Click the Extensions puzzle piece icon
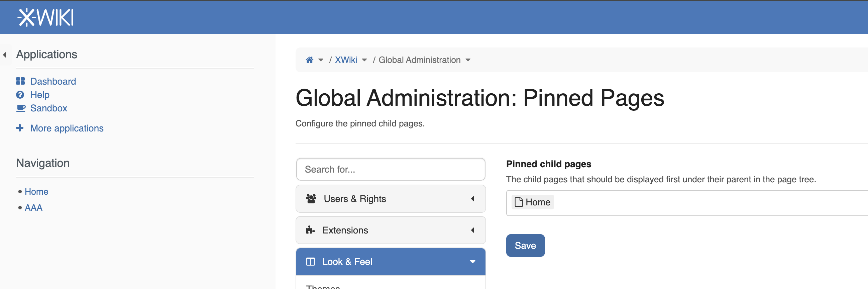Viewport: 868px width, 289px height. pos(310,230)
